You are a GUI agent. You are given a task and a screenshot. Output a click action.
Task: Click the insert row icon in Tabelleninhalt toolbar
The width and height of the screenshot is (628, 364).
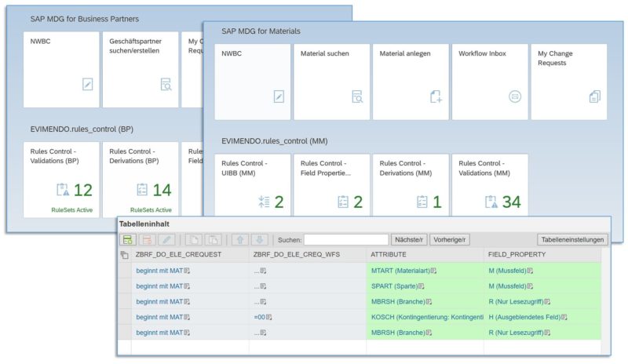128,240
